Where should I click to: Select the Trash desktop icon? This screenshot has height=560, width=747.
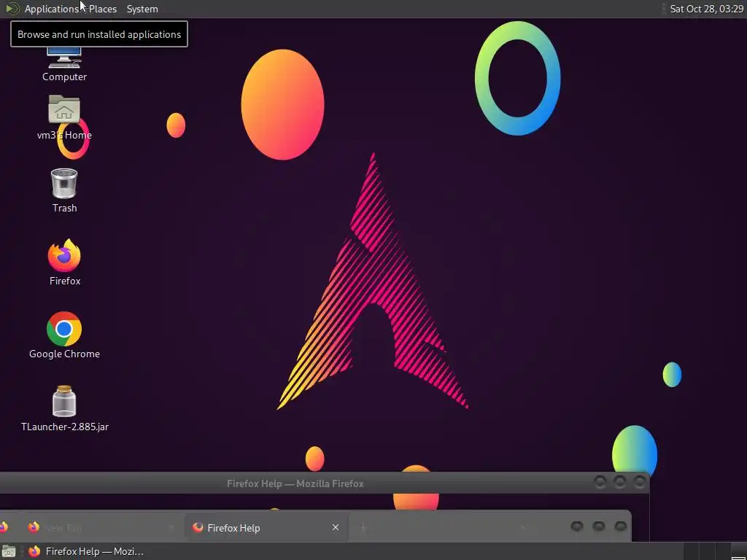(64, 190)
